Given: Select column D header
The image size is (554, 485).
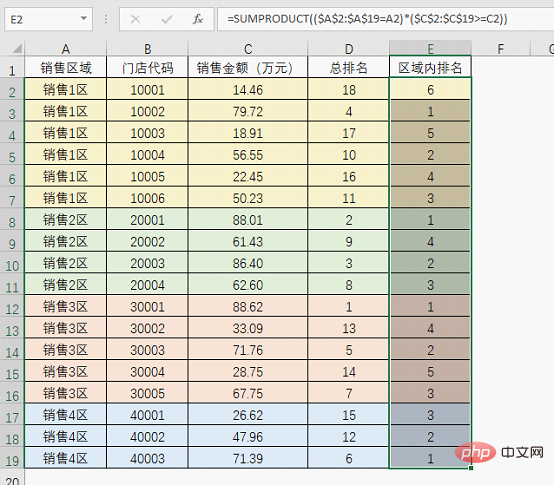Looking at the screenshot, I should coord(349,48).
